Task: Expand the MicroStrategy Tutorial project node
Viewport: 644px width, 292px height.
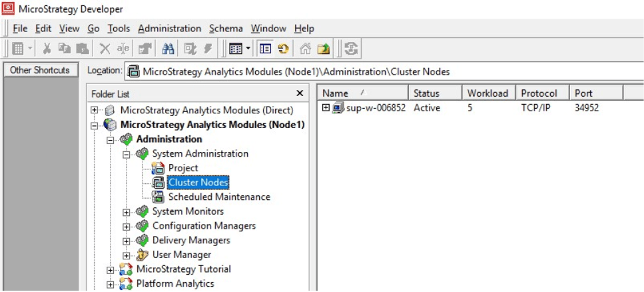Action: pos(110,270)
